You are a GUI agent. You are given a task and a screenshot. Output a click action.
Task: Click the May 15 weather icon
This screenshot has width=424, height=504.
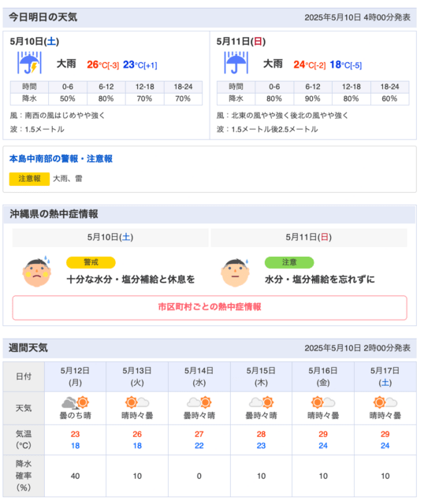(261, 402)
